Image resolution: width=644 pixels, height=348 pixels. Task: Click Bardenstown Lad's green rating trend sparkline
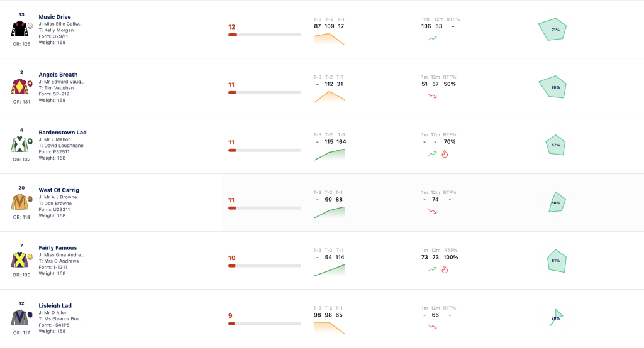coord(329,155)
